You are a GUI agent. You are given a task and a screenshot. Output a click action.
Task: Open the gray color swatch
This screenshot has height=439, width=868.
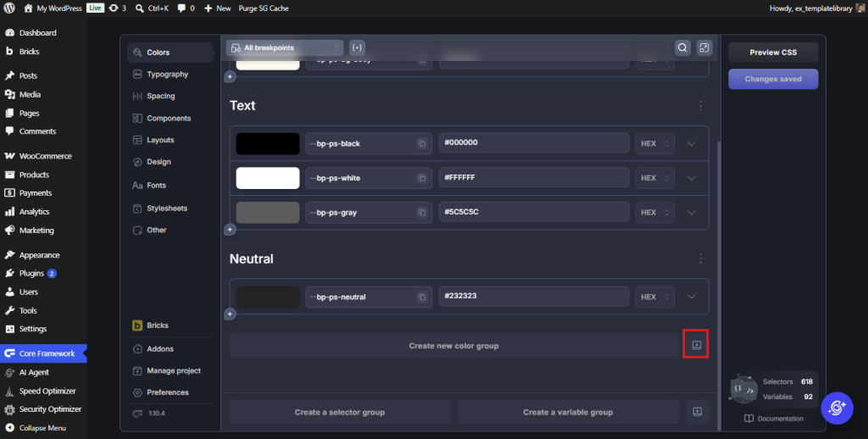click(268, 213)
